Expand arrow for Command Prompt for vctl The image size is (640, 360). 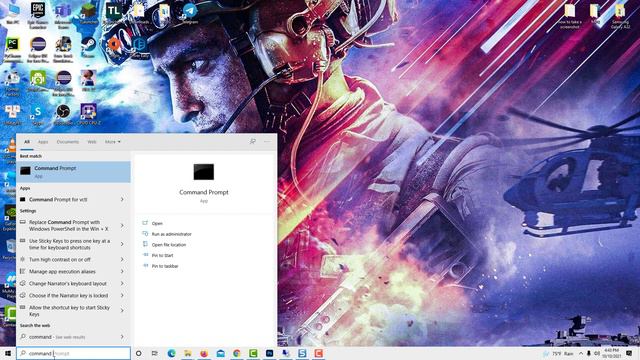click(122, 200)
